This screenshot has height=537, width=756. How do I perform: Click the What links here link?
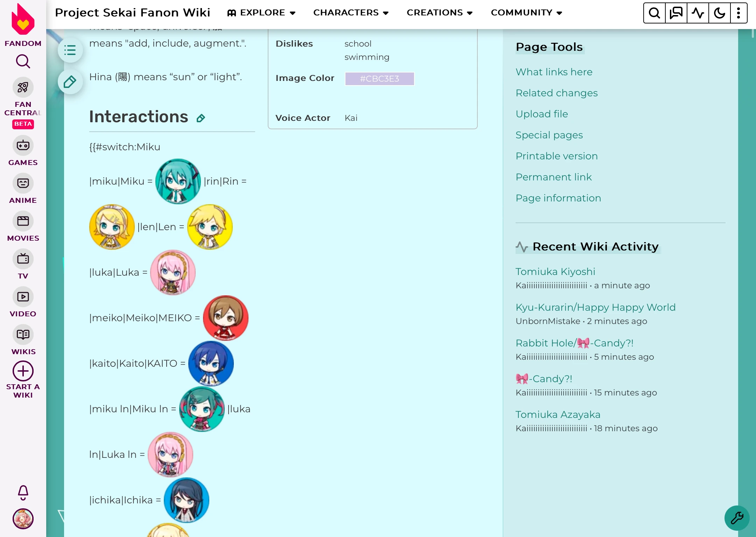[x=554, y=72]
